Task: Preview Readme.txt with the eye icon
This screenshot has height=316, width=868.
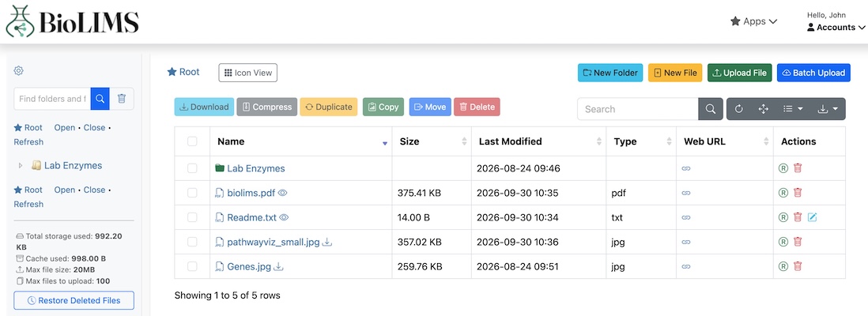Action: coord(284,217)
